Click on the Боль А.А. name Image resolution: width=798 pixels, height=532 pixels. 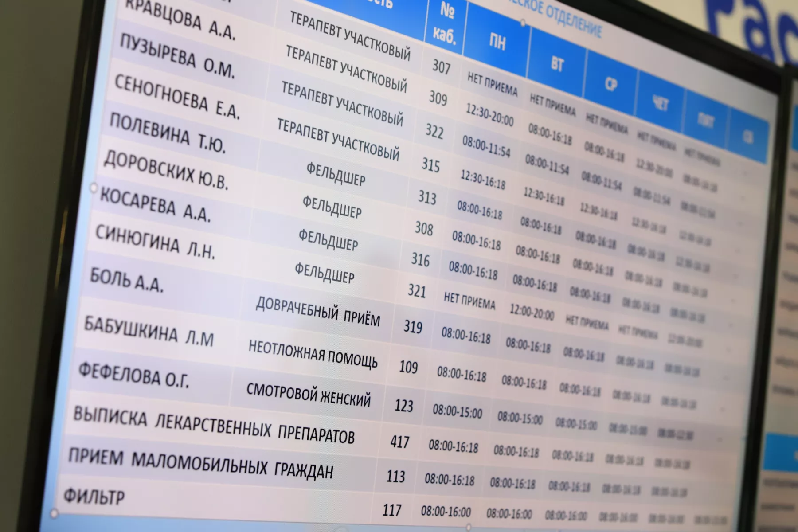pyautogui.click(x=127, y=280)
